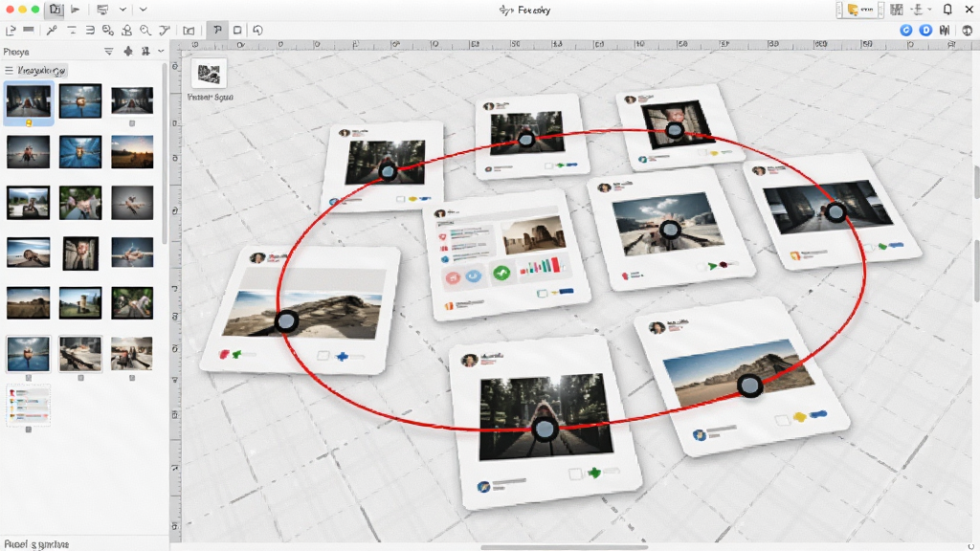
Task: Click the blue circular C icon
Action: (x=905, y=30)
